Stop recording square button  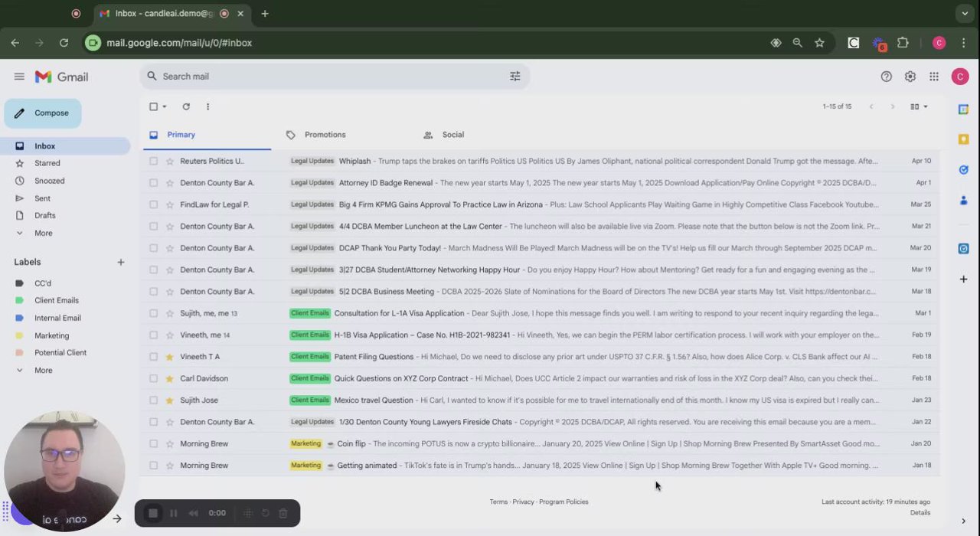click(153, 513)
